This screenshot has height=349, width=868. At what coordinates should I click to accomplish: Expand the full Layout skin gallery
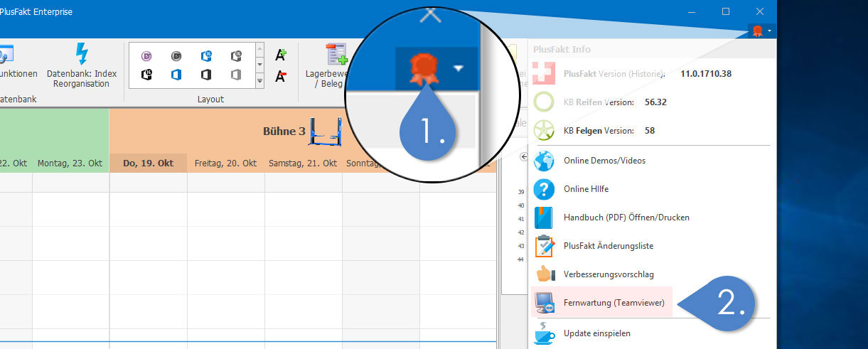[x=259, y=80]
